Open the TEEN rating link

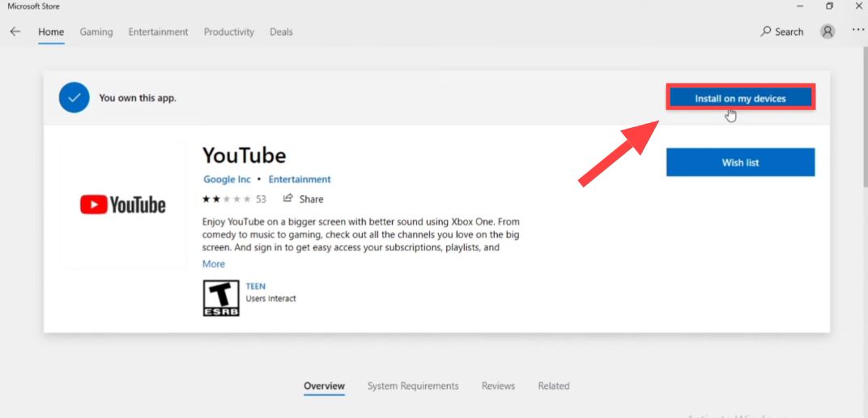point(256,286)
